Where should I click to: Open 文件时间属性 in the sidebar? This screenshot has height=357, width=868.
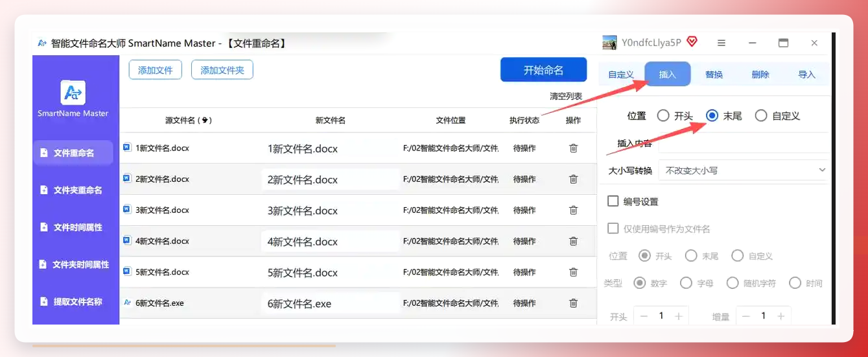coord(73,227)
